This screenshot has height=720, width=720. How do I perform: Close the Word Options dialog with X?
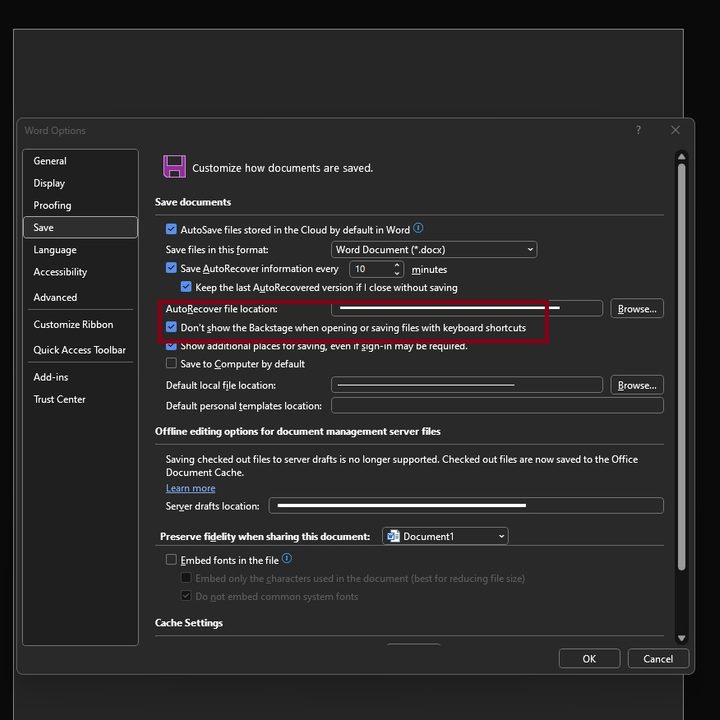(x=675, y=130)
